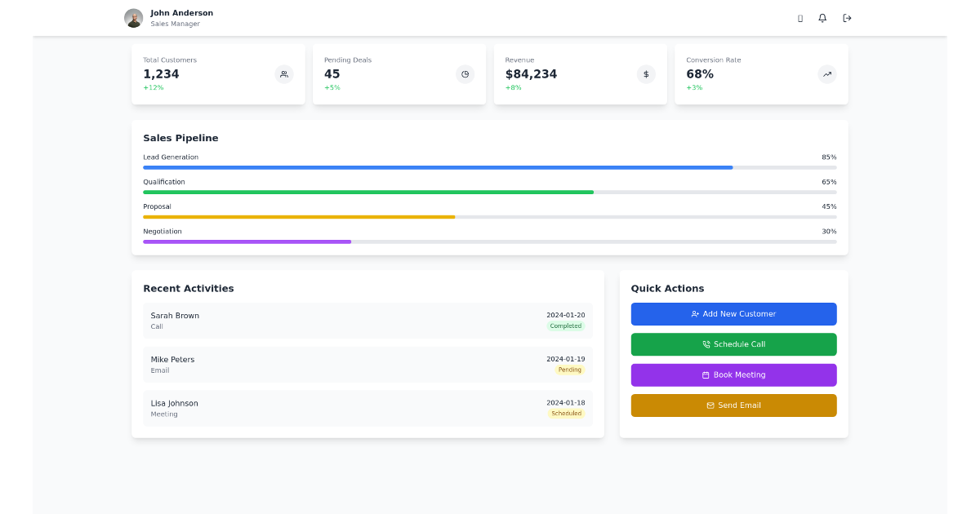Click the trend arrow icon on Conversion Rate card

point(826,74)
